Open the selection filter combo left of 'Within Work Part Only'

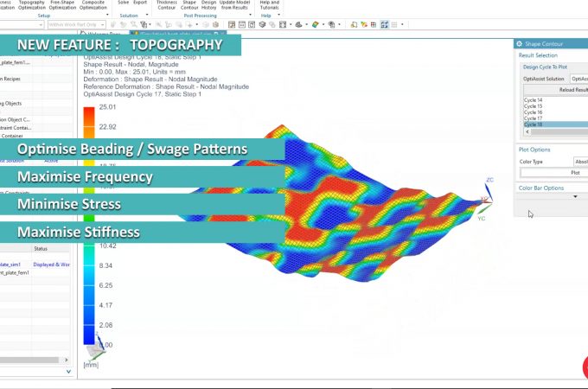coord(22,25)
